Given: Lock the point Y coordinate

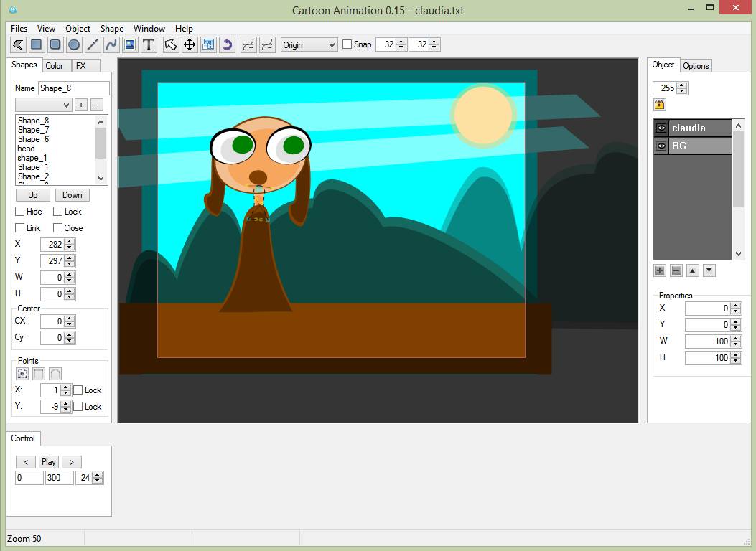Looking at the screenshot, I should [x=78, y=407].
